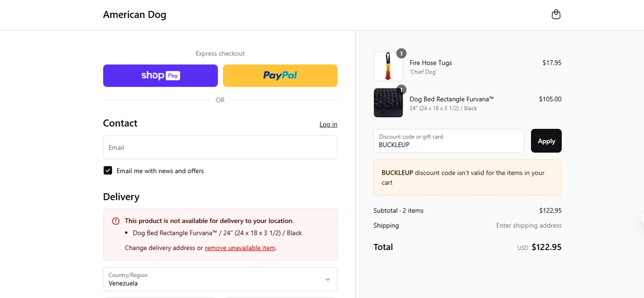This screenshot has height=298, width=644.
Task: Focus the Email input field
Action: (x=220, y=147)
